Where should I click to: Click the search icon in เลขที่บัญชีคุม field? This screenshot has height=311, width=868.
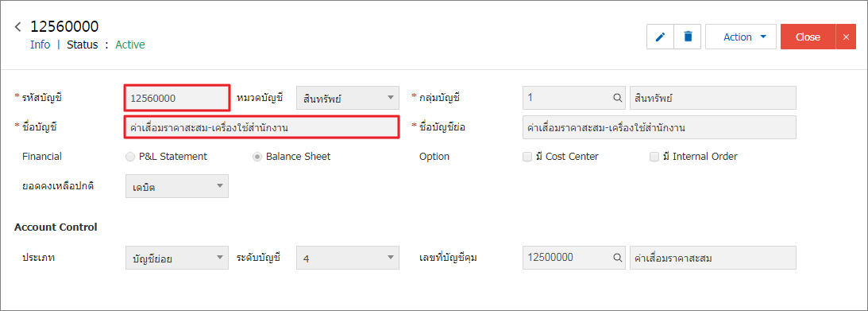pos(617,258)
